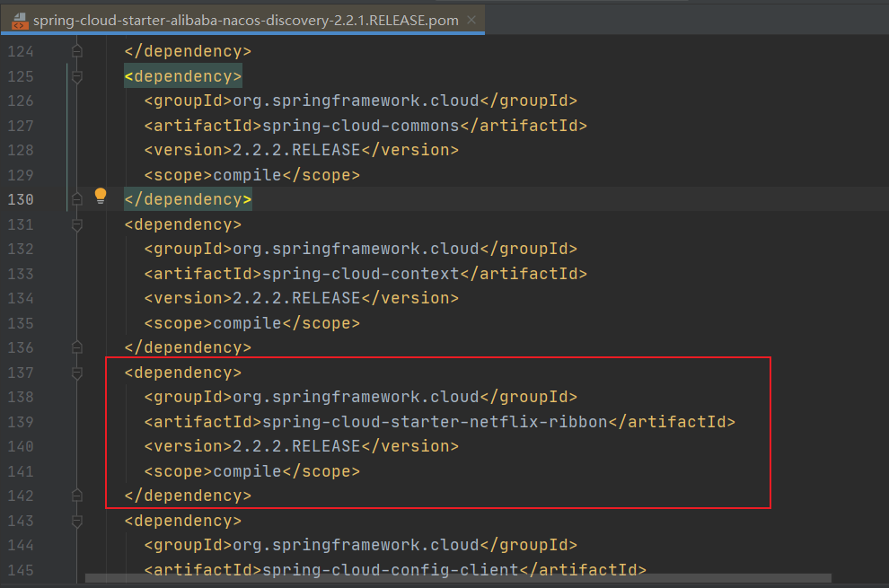Click fold end marker at line 130
This screenshot has height=588, width=889.
pyautogui.click(x=77, y=199)
